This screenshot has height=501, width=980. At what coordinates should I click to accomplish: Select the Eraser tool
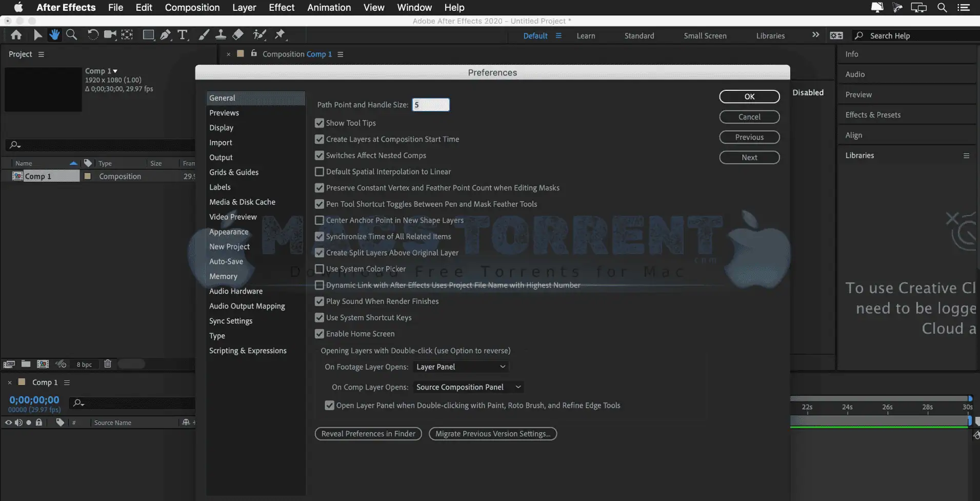(x=238, y=35)
